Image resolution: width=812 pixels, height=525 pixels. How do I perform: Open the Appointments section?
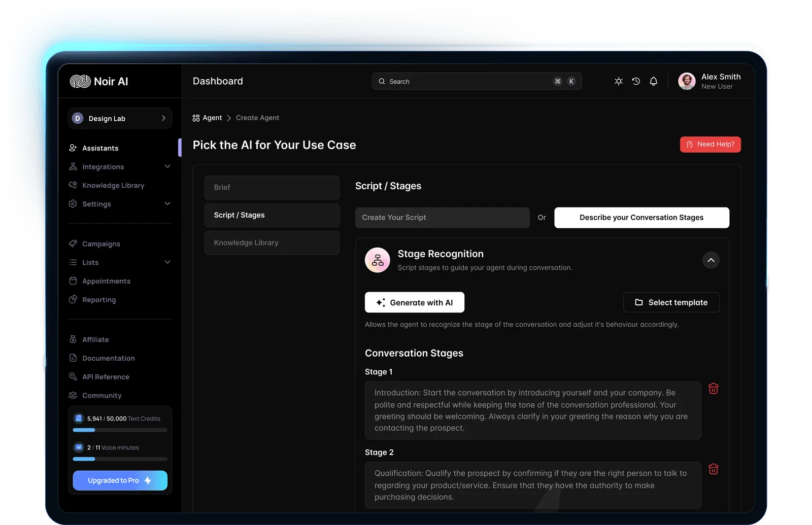106,281
